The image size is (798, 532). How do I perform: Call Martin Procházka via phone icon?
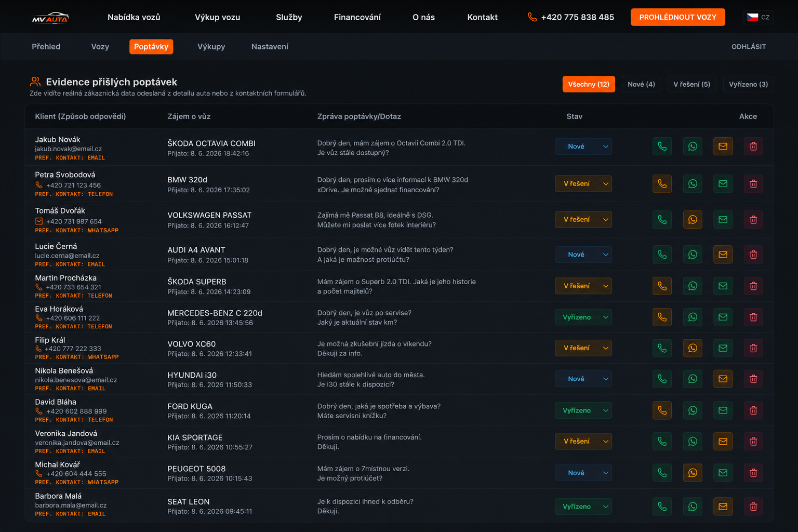tap(662, 286)
